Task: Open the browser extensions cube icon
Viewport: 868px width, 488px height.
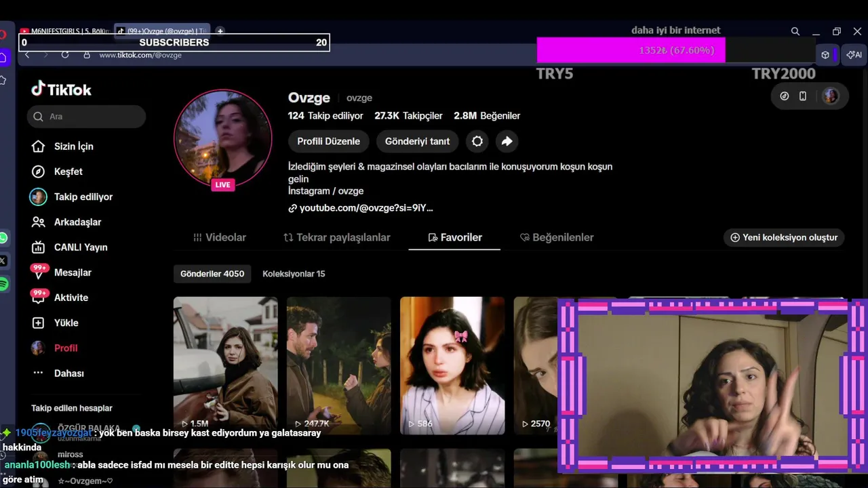Action: coord(825,55)
